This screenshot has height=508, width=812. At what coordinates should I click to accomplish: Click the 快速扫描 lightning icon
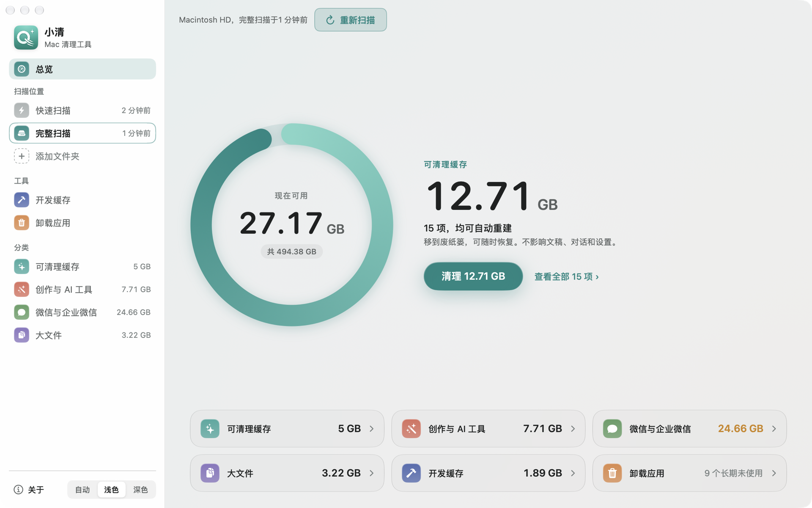click(x=22, y=110)
